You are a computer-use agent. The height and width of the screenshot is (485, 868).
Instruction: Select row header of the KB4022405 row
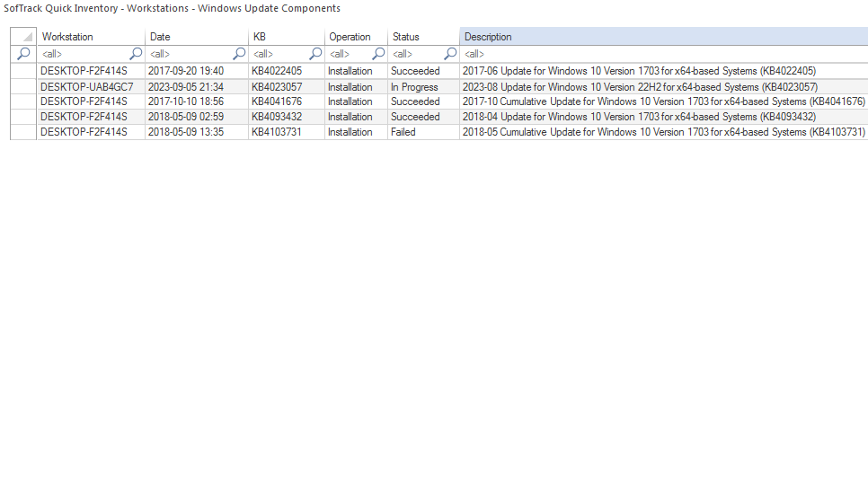point(23,71)
